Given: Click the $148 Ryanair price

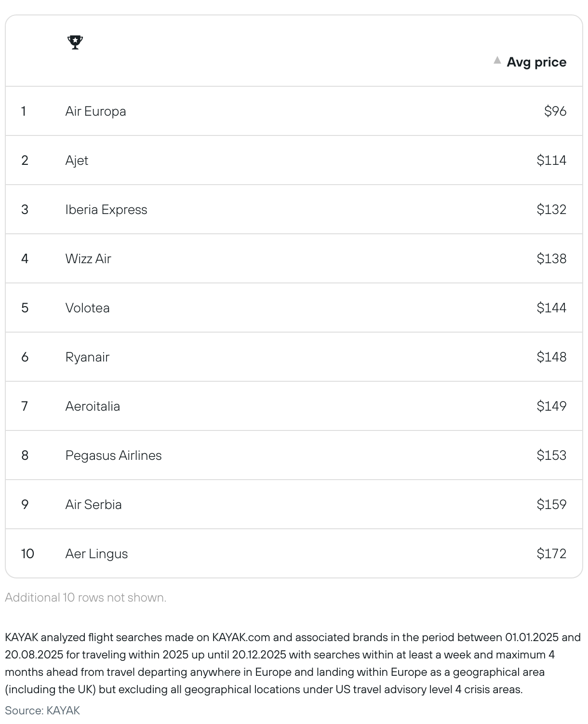Looking at the screenshot, I should [551, 357].
